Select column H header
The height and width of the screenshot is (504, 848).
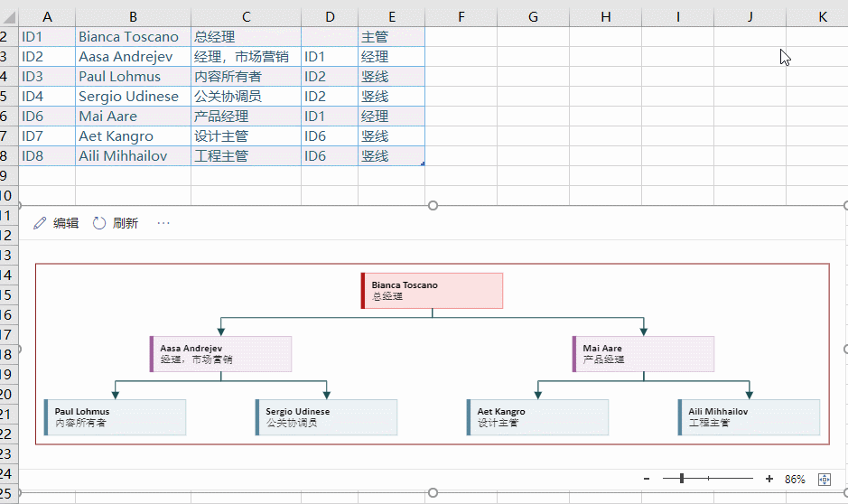click(606, 17)
